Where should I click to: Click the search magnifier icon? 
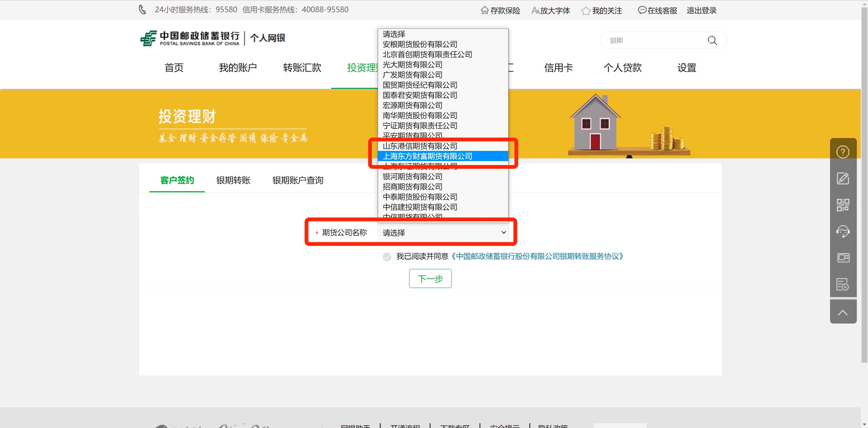(x=712, y=40)
